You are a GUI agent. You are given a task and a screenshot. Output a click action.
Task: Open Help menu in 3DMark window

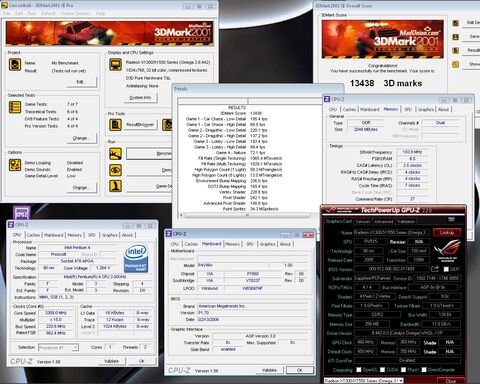pos(100,13)
